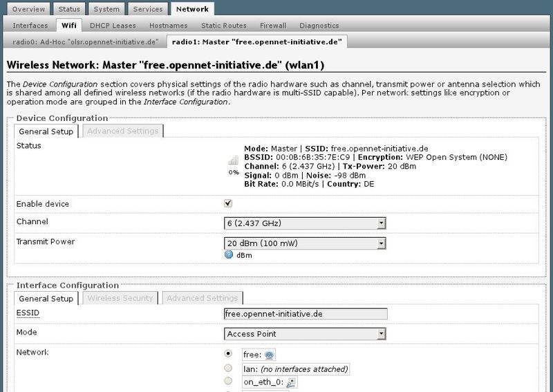Open the Transmit Power dropdown
Screen dimensions: 553x392
[x=305, y=243]
